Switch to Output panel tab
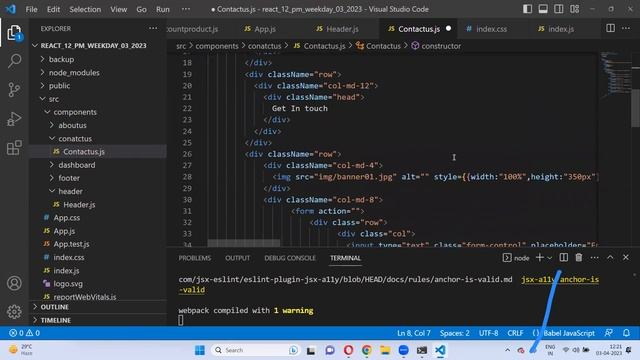This screenshot has height=360, width=640. coord(238,258)
